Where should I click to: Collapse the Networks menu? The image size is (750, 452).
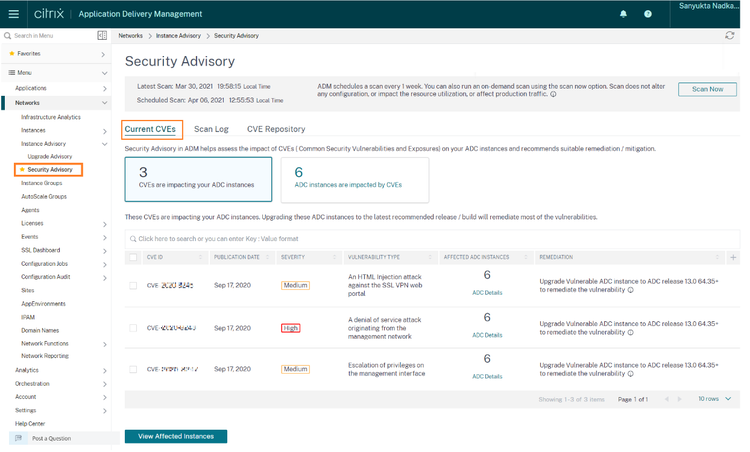click(104, 103)
